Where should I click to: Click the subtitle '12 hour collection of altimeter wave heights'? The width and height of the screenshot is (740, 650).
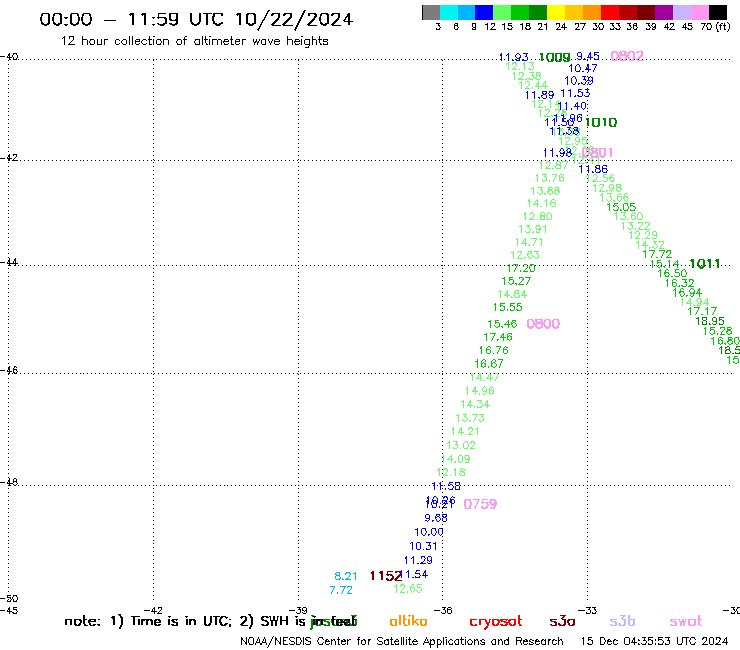(x=194, y=41)
